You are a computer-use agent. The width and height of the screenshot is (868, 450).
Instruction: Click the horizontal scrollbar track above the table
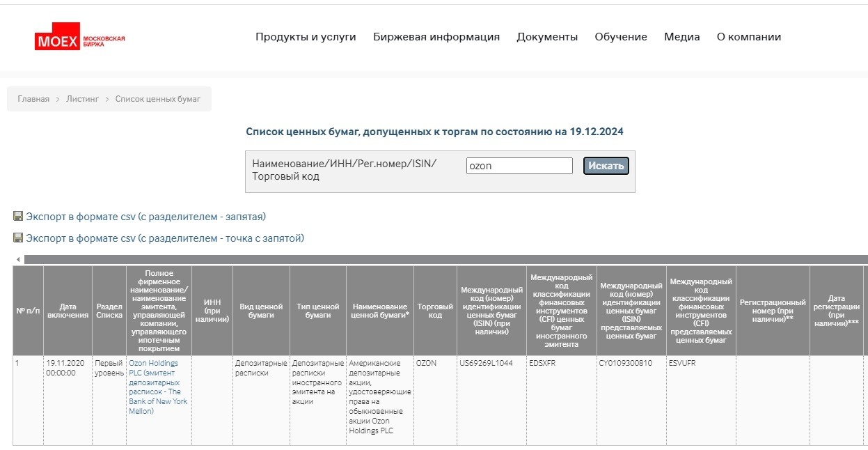pos(445,259)
